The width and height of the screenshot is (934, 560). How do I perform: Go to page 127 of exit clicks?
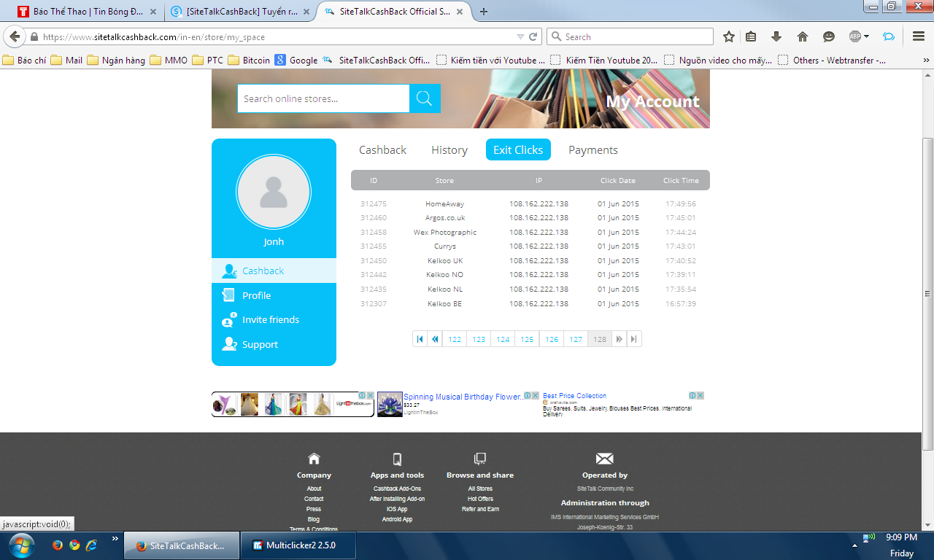(576, 339)
